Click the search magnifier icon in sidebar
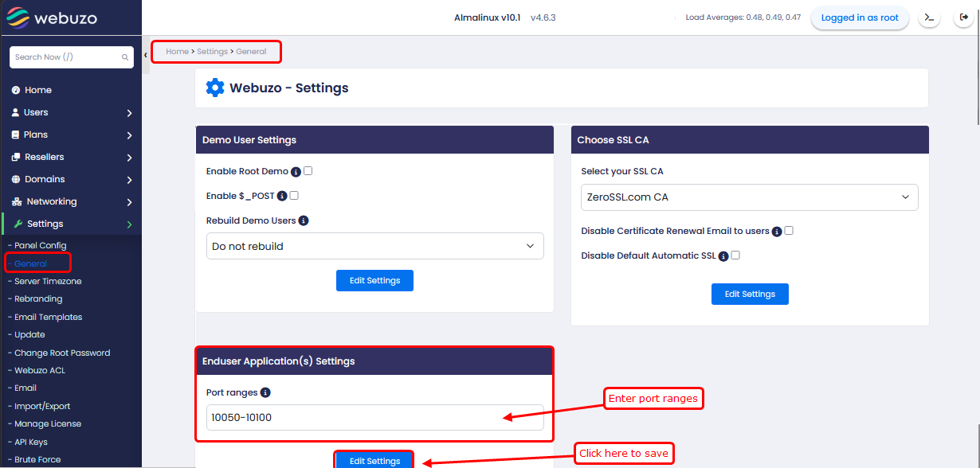 [x=125, y=57]
